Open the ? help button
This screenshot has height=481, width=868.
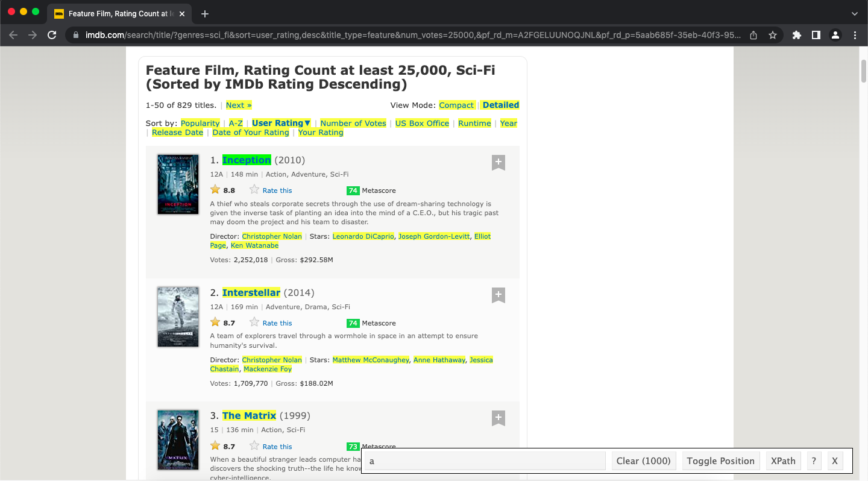click(814, 461)
